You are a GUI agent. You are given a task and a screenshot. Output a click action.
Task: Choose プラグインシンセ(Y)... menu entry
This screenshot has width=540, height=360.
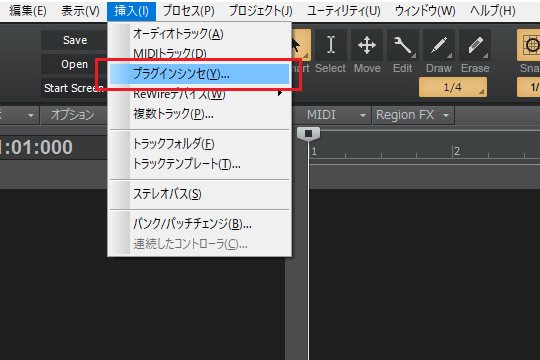pos(199,74)
